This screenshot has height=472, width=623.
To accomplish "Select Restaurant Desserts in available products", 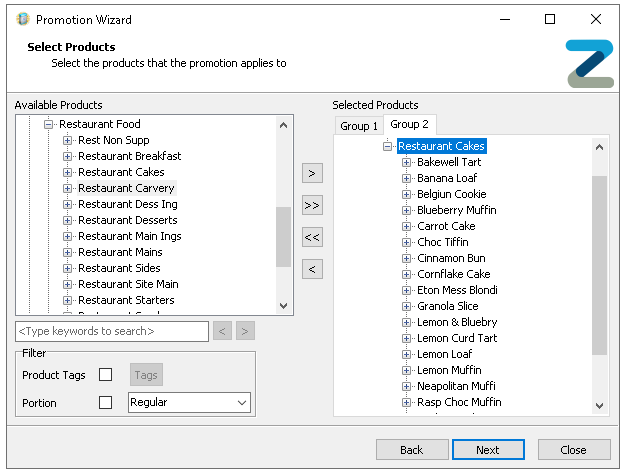I will (x=127, y=220).
